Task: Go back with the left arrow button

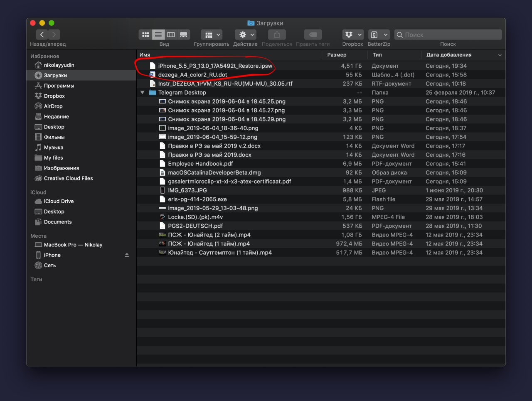Action: [42, 34]
